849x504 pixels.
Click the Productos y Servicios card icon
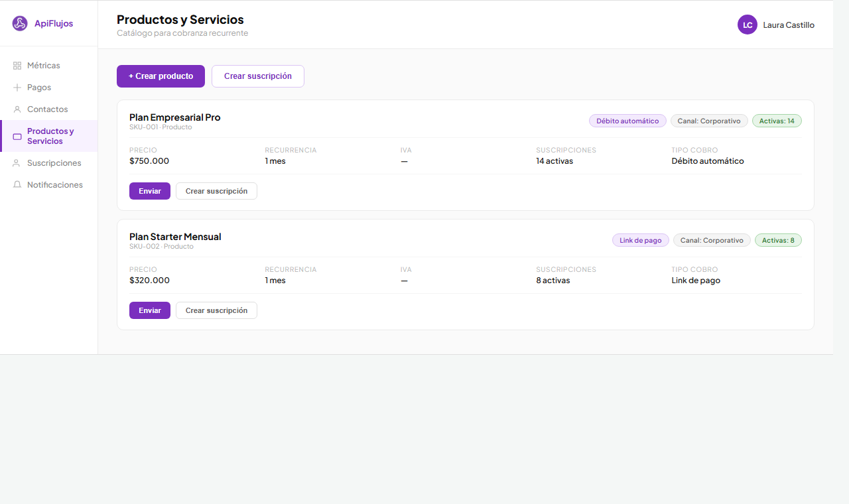pyautogui.click(x=17, y=137)
